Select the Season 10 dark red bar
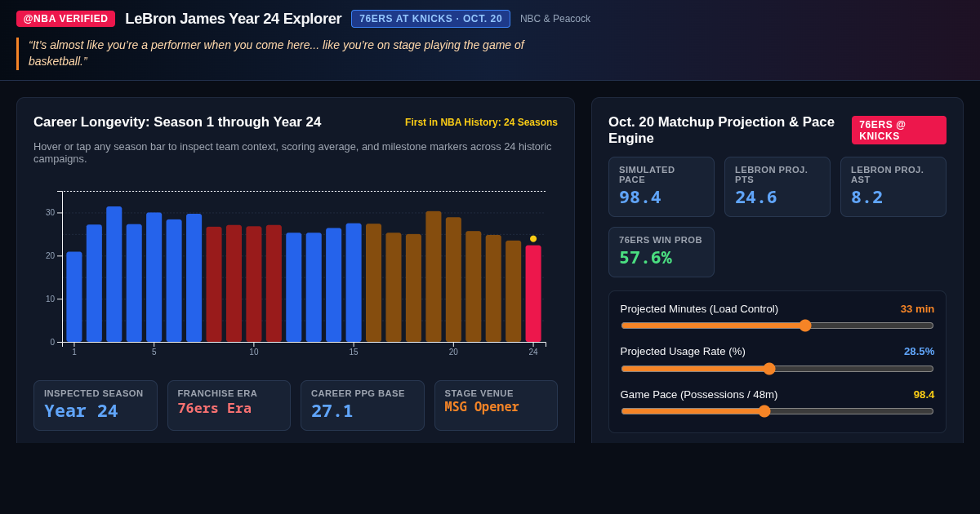The image size is (980, 514). pos(254,284)
